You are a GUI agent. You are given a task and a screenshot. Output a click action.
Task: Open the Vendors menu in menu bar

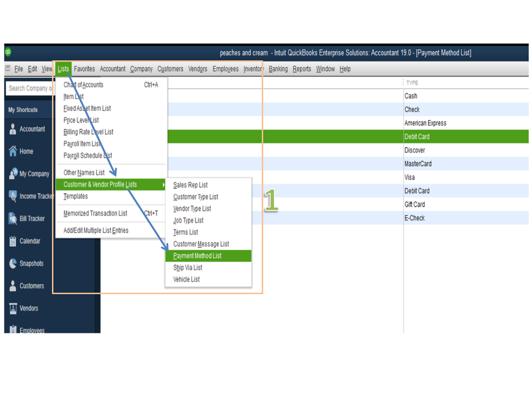pos(198,69)
